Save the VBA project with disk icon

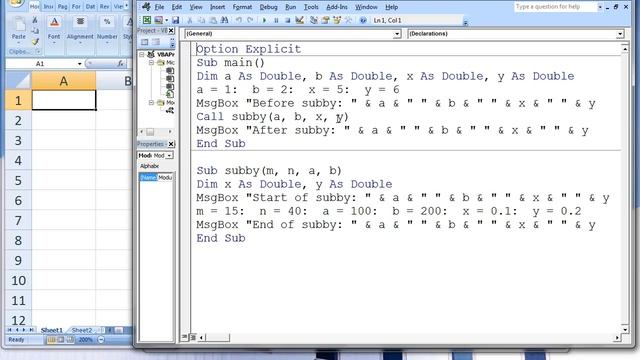pos(176,20)
